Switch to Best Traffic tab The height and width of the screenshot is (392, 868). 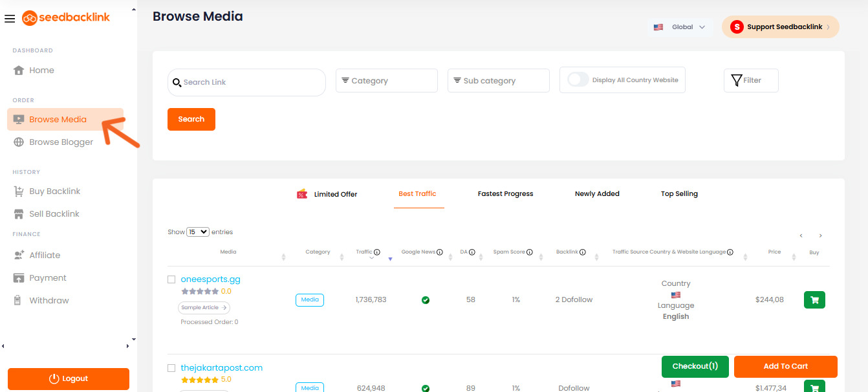[x=417, y=194]
